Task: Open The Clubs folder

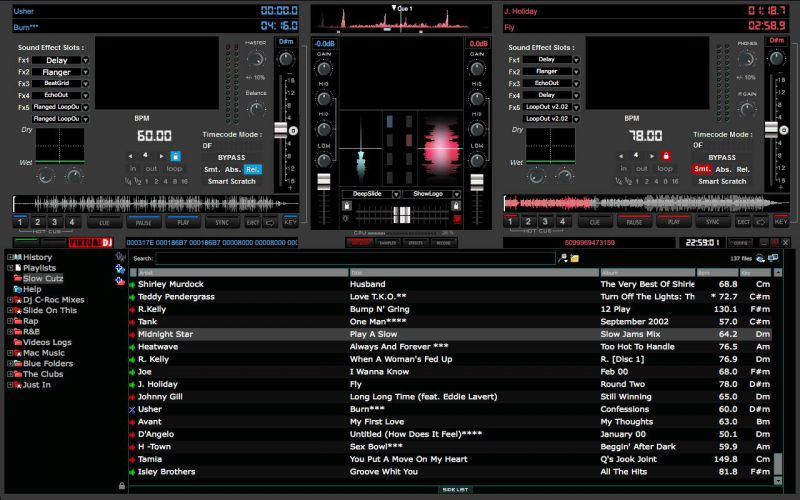Action: click(x=43, y=374)
